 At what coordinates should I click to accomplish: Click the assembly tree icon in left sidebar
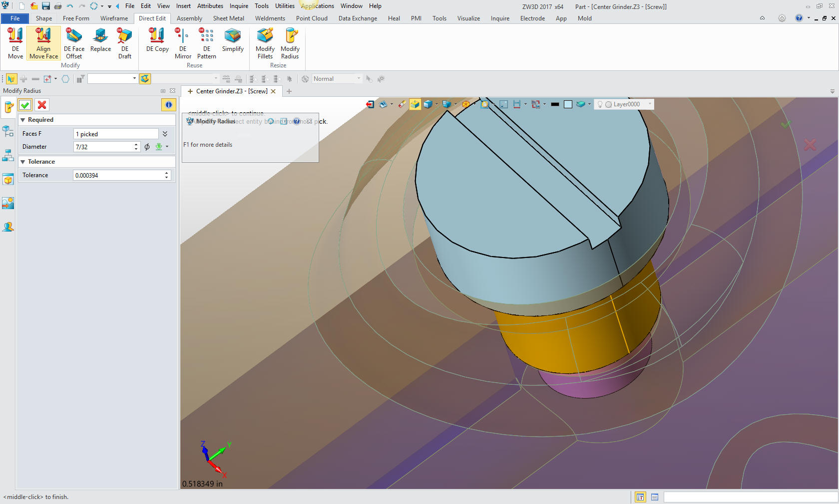(x=8, y=155)
